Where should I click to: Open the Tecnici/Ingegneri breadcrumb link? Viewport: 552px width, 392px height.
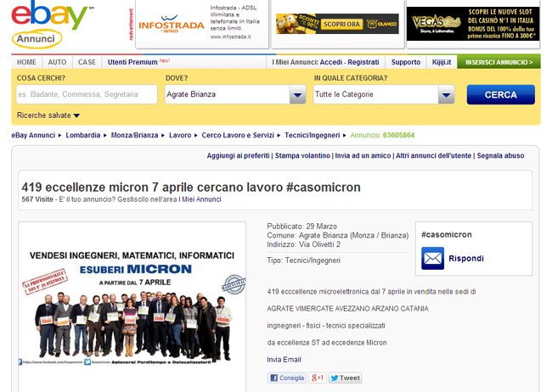pos(313,135)
